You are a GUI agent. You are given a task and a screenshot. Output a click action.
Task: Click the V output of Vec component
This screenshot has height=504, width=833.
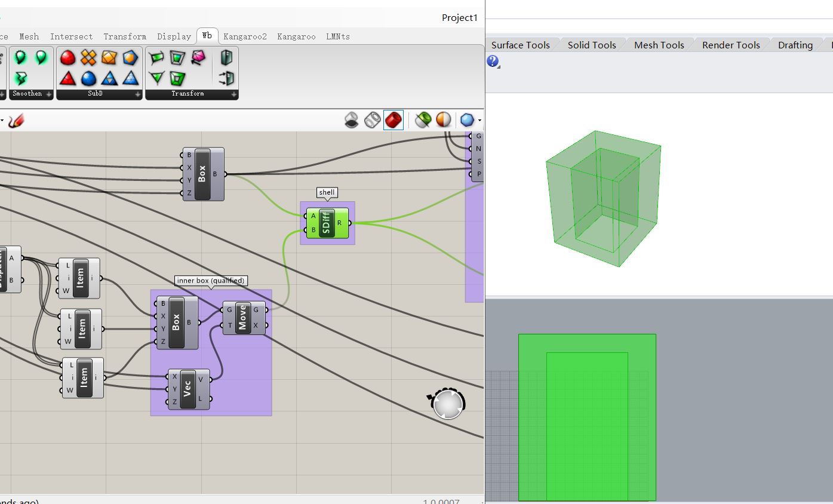(x=201, y=379)
